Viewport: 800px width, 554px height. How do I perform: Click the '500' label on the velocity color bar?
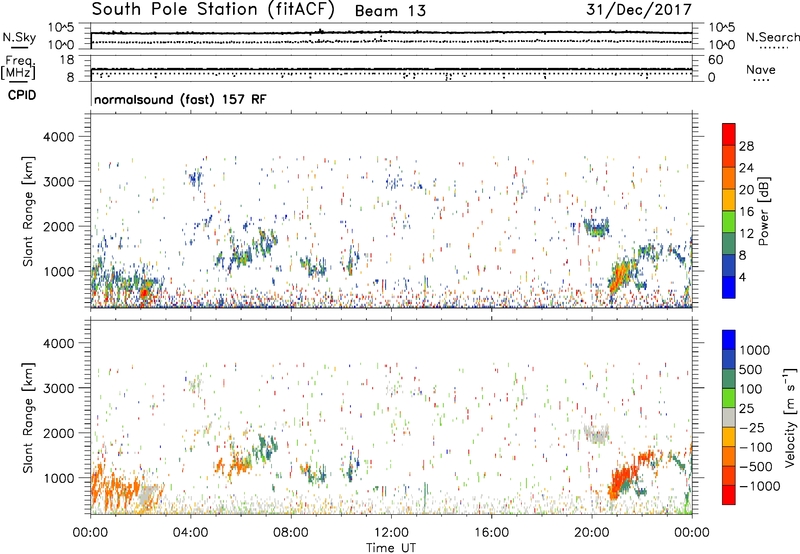point(752,369)
